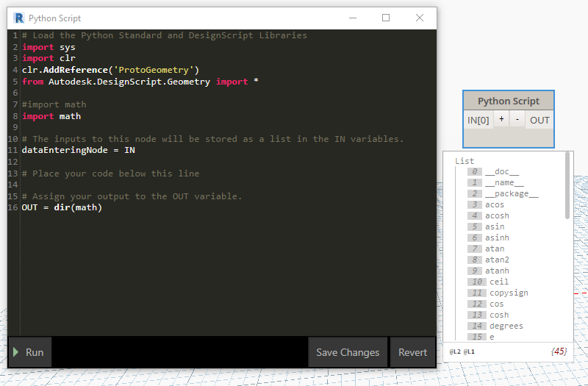The height and width of the screenshot is (386, 588).
Task: Remove an input port with minus button
Action: coord(517,119)
